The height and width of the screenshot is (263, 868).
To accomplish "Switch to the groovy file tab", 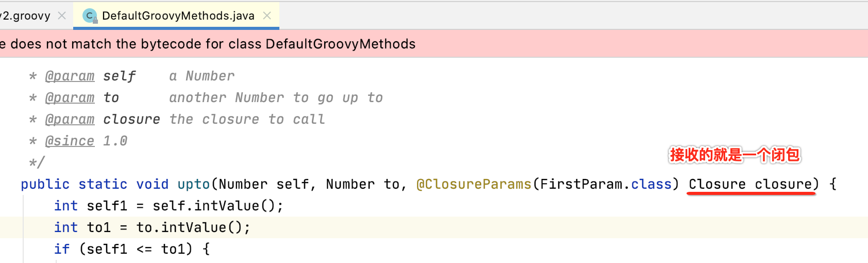I will pos(26,16).
